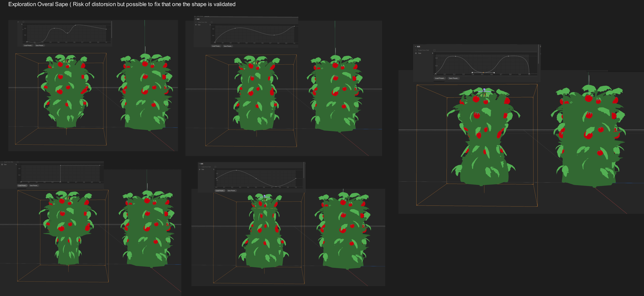The image size is (644, 296).
Task: Click Size keyframe icon in step-curve panel
Action: [x=2, y=164]
